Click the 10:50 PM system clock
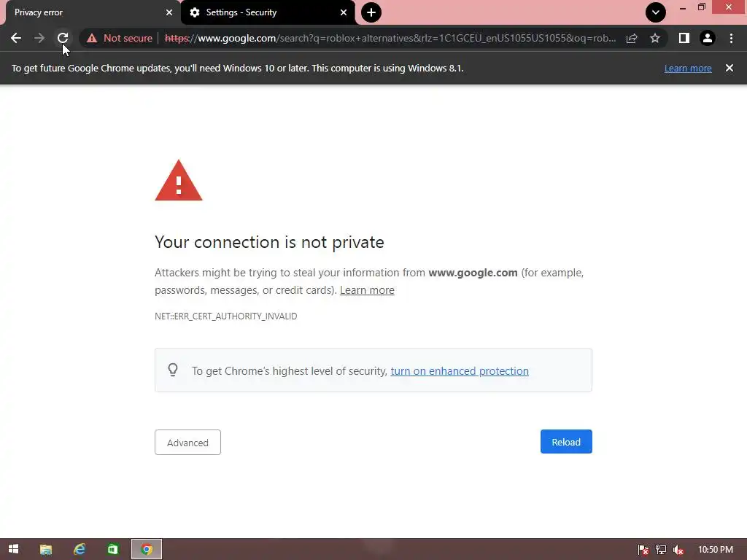The image size is (747, 560). [716, 550]
